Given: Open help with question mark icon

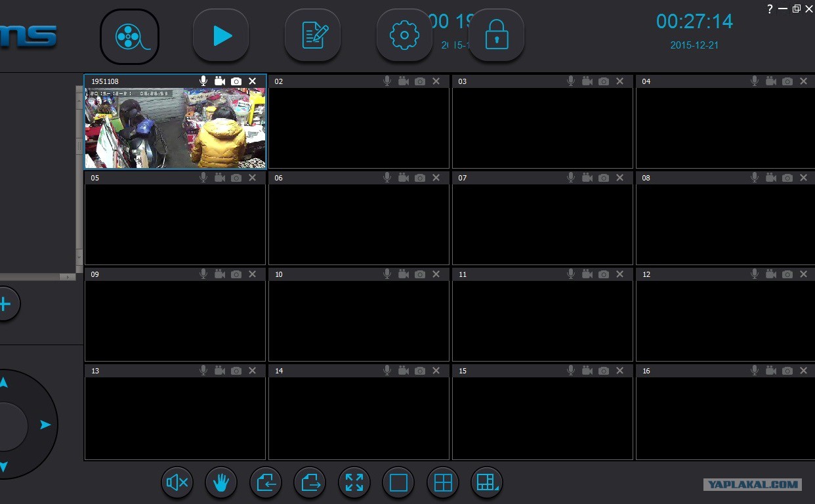Looking at the screenshot, I should [770, 9].
